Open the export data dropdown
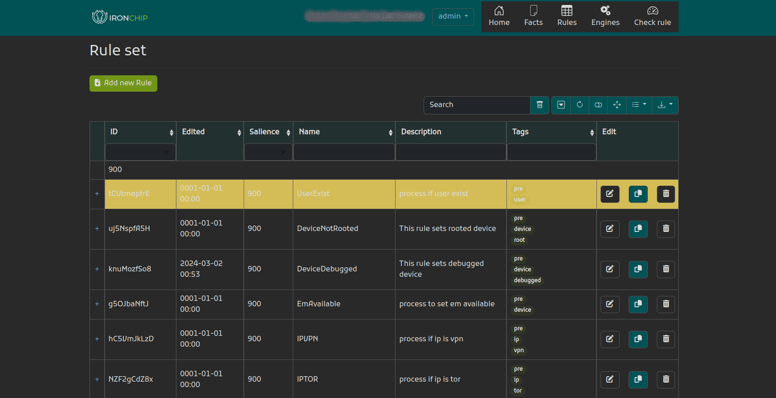The image size is (776, 398). (665, 105)
